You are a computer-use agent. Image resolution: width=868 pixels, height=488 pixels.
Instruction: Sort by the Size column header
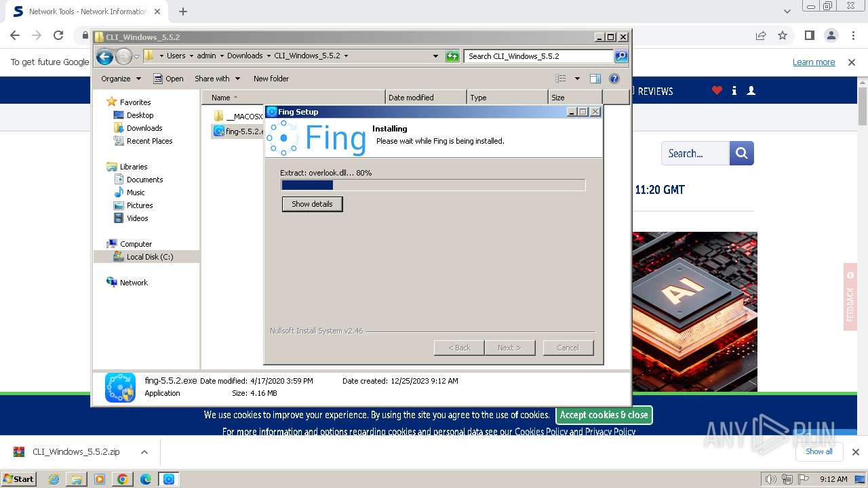pyautogui.click(x=575, y=98)
